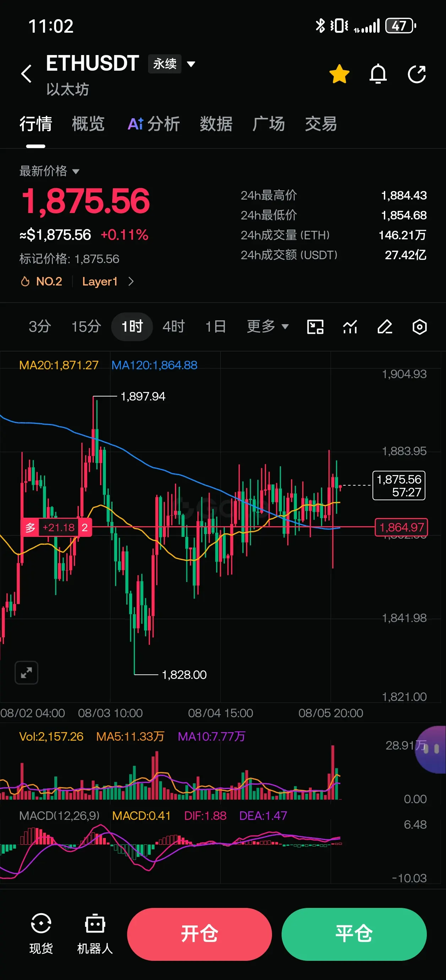The image size is (446, 980).
Task: Open the indicators icon
Action: (350, 327)
